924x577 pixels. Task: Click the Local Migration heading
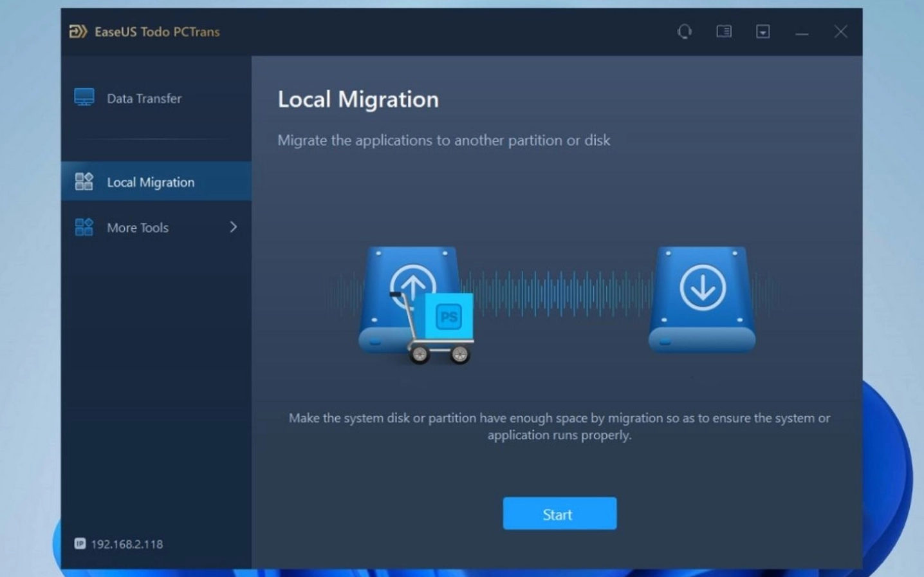pos(358,99)
